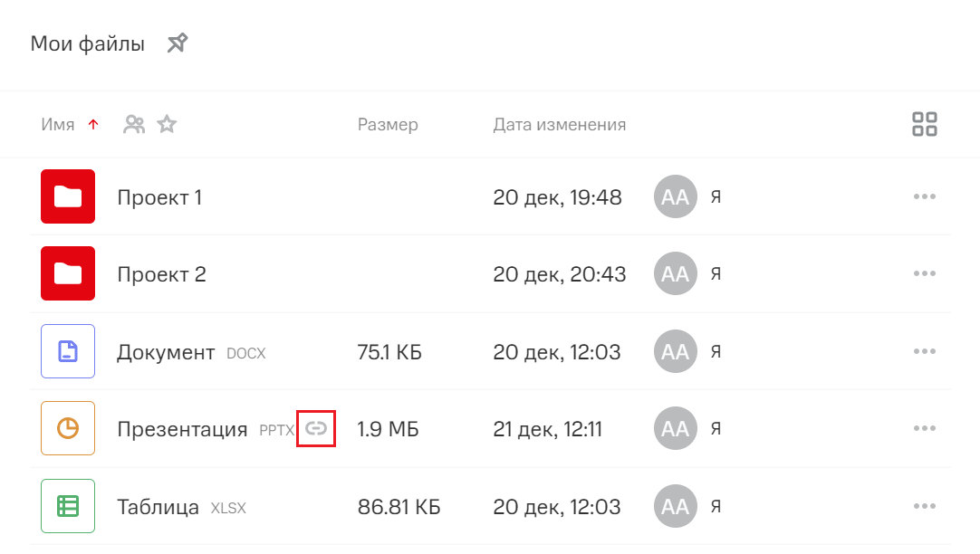Click the favorites star column icon
The width and height of the screenshot is (980, 554).
[x=167, y=125]
